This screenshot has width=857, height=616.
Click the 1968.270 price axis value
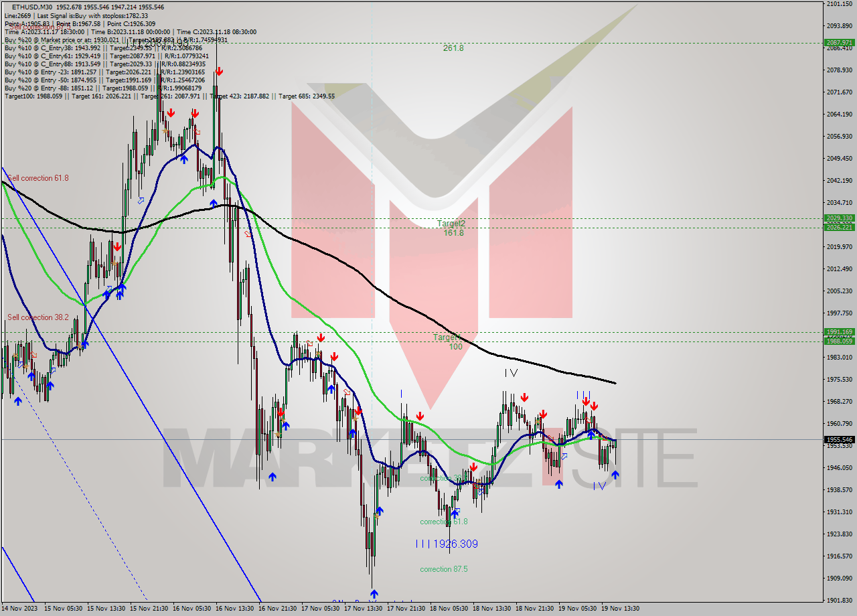pyautogui.click(x=839, y=402)
